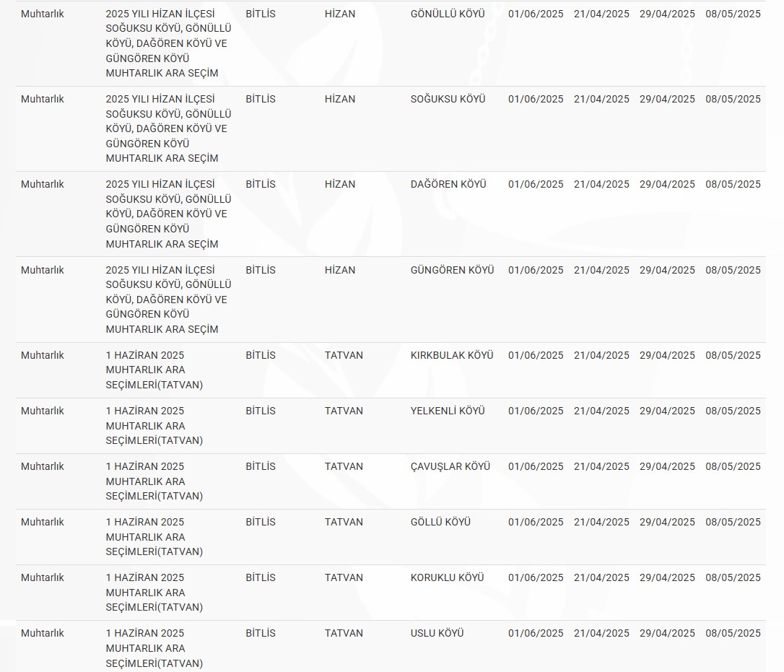Click HİZAN district in the DAĞÖREN KÖYÜ row
The height and width of the screenshot is (672, 784).
(340, 184)
